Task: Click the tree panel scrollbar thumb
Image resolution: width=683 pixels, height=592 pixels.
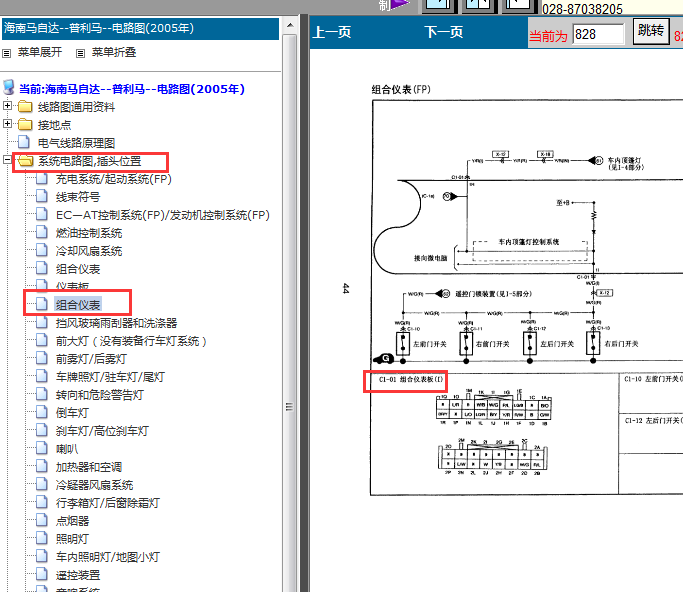Action: point(290,407)
